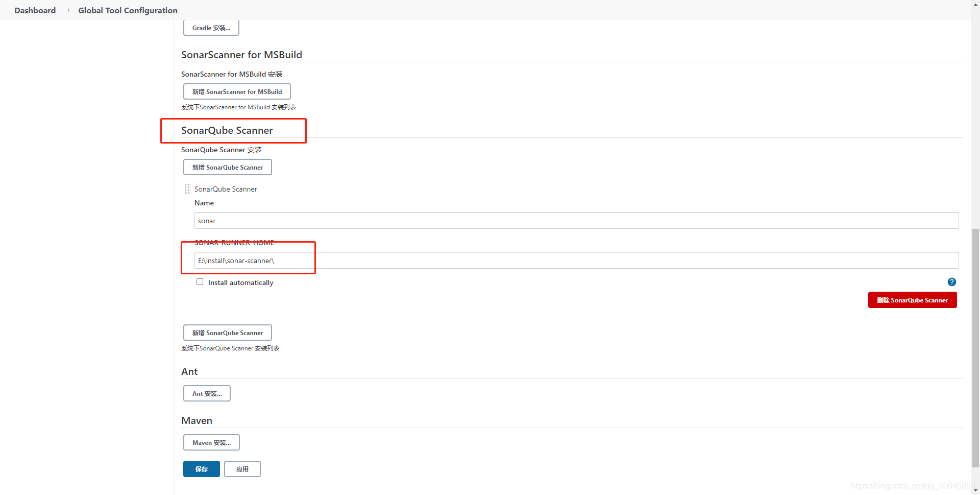
Task: Click the Install automatically label
Action: click(x=240, y=282)
